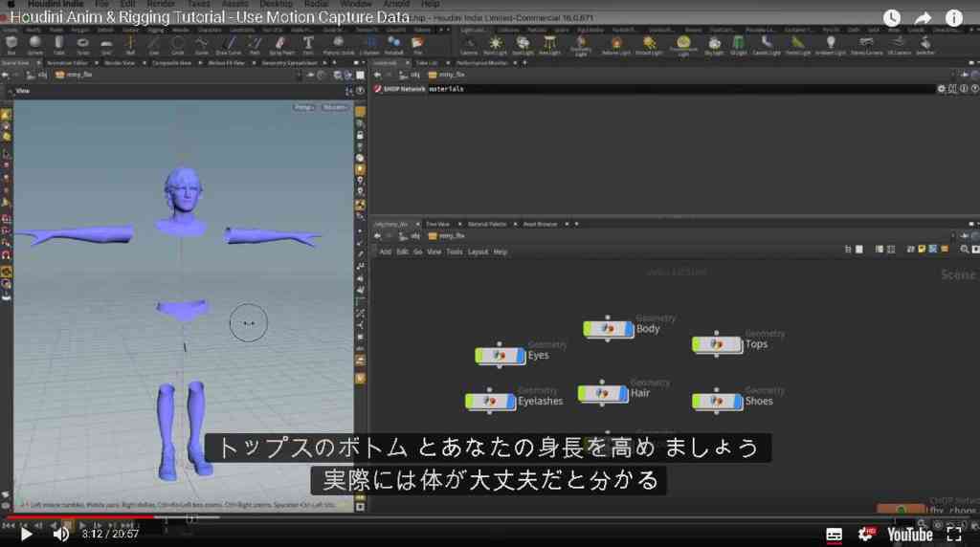Select the Tops geometry node
The image size is (980, 547).
(x=717, y=344)
